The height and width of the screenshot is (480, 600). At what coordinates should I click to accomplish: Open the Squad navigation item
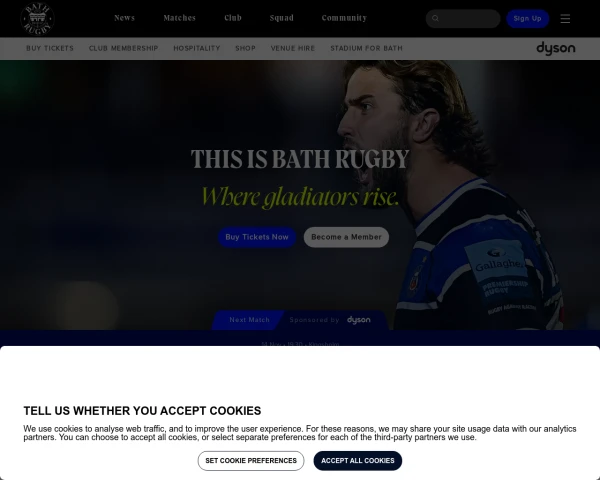click(282, 18)
